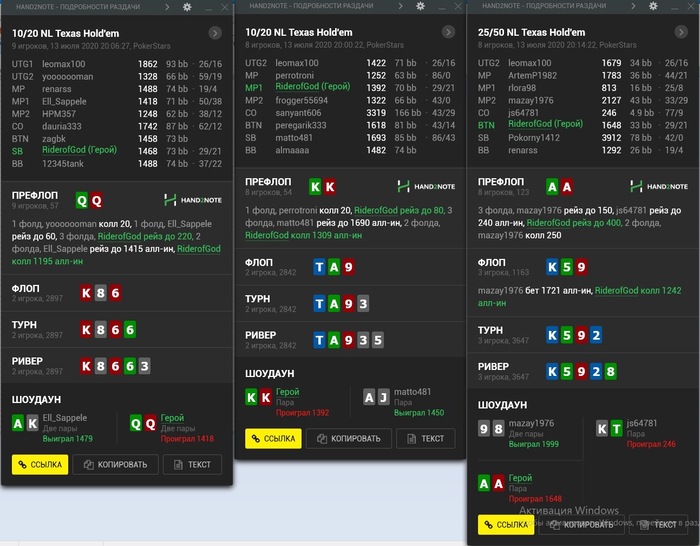Click mazay1976 name in AA showdown
Image resolution: width=700 pixels, height=546 pixels.
tap(531, 423)
